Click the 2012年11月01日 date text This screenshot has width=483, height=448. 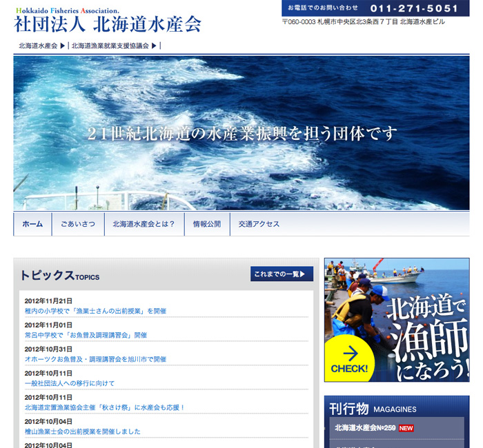tap(48, 325)
